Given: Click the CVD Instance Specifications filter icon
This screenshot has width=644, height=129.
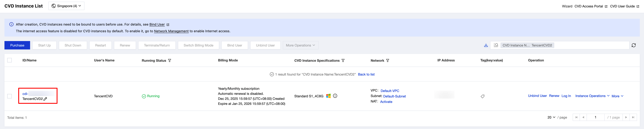Looking at the screenshot, I should click(x=343, y=61).
